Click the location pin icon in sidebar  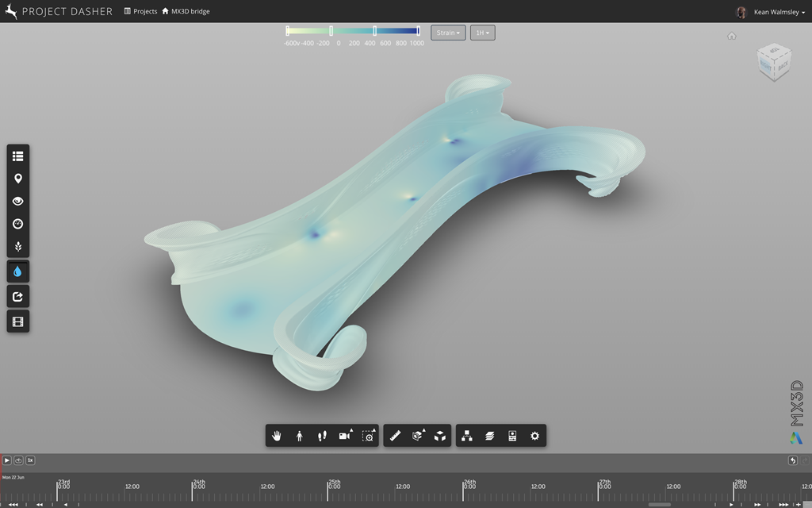coord(18,179)
